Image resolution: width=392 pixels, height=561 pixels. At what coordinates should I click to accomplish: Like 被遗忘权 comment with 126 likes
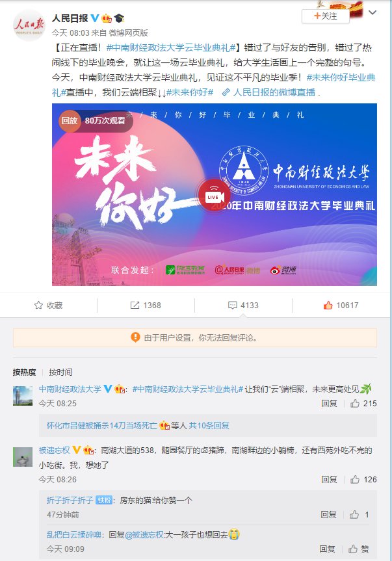click(363, 480)
